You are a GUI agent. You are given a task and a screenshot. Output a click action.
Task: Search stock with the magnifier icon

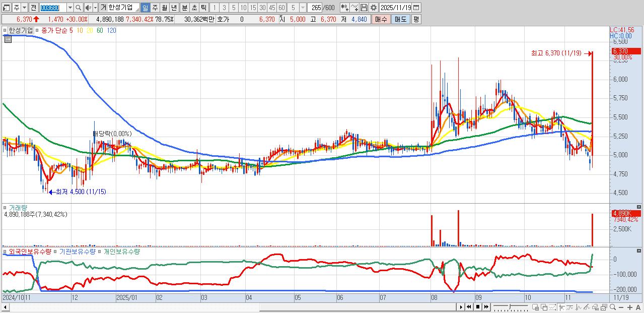click(x=78, y=8)
